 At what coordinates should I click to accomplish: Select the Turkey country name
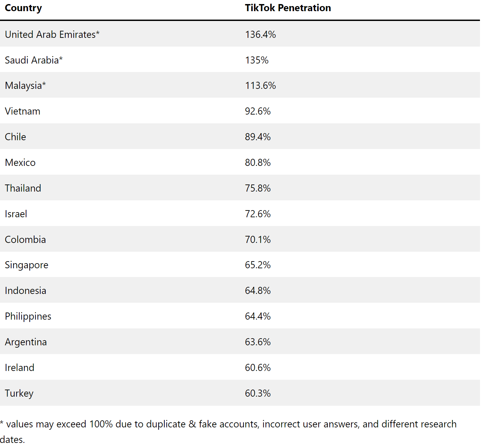[x=19, y=394]
